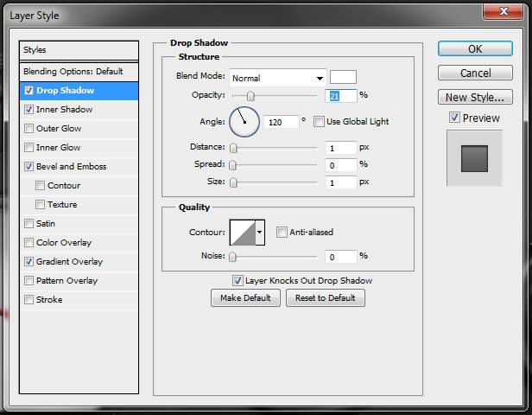Click the Distance slider handle
This screenshot has width=532, height=415.
coord(233,148)
